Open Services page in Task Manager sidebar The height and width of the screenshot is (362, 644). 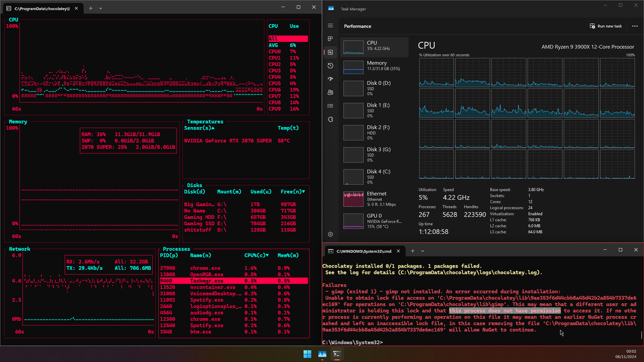331,119
